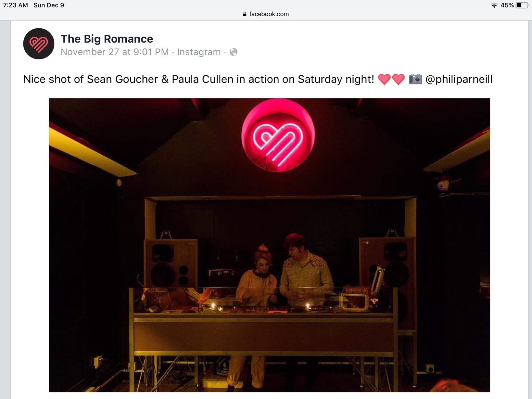Open the November 27 post timestamp
Image resolution: width=532 pixels, height=399 pixels.
115,52
